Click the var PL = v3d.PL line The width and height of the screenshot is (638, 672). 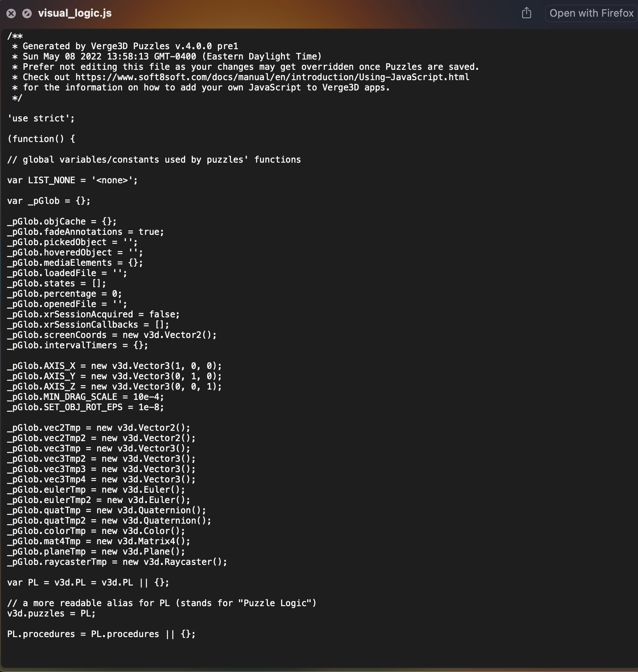click(88, 582)
